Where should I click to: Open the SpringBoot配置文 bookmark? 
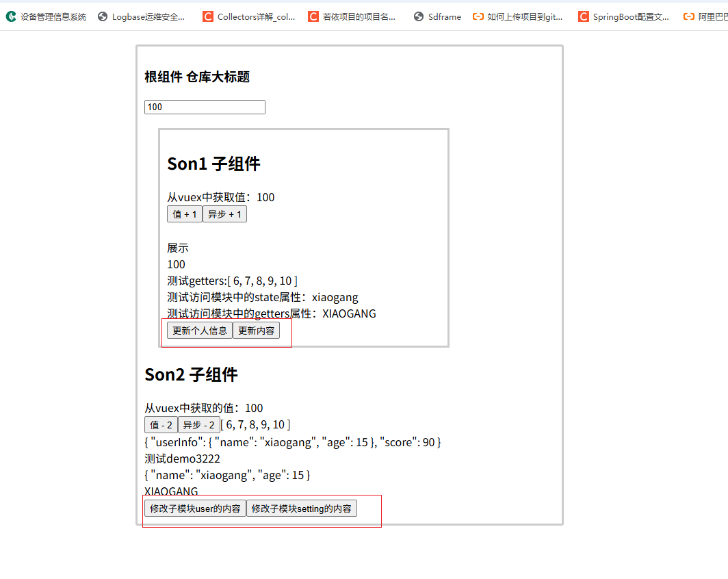pos(623,16)
